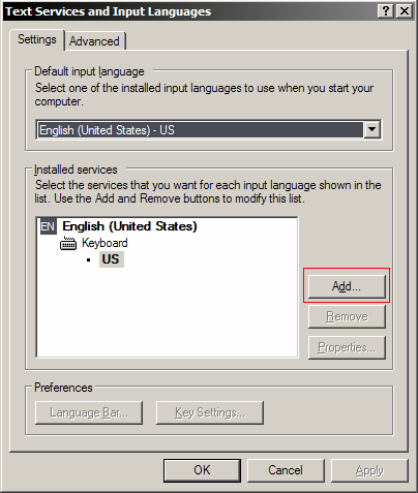Click the keyboard icon in the services list

68,243
